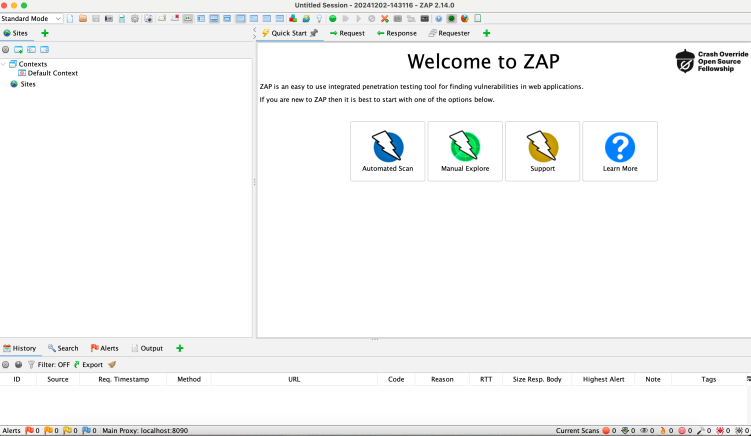Click the Filter: OFF funnel button
This screenshot has height=436, width=751.
coord(48,365)
